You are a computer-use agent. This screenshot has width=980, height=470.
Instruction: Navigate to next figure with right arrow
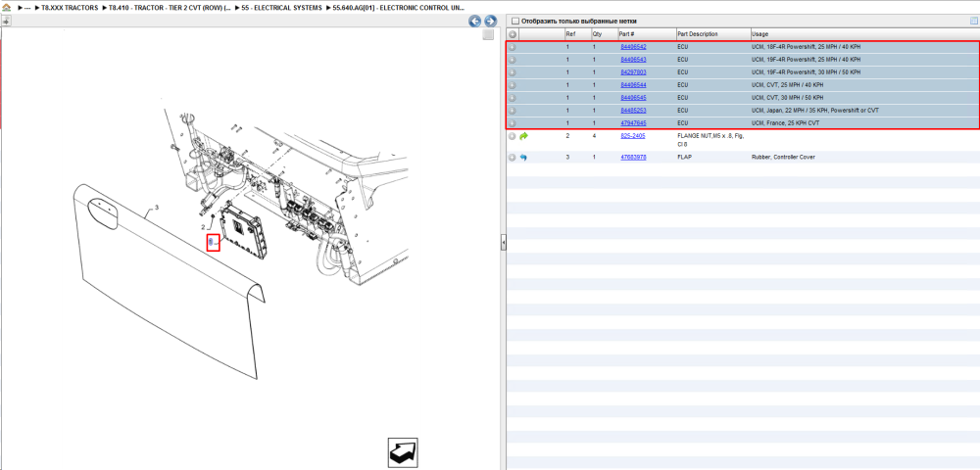click(491, 22)
